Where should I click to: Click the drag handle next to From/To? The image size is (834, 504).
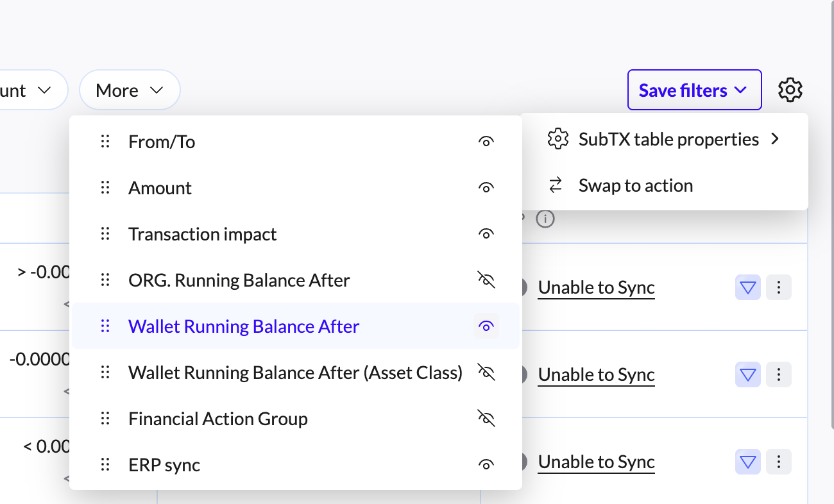pos(106,142)
